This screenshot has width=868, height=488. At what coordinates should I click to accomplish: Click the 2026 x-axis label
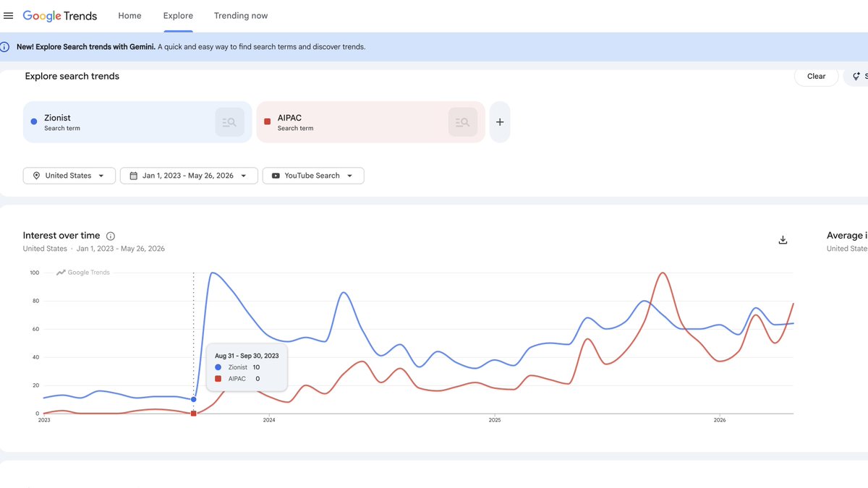(720, 420)
